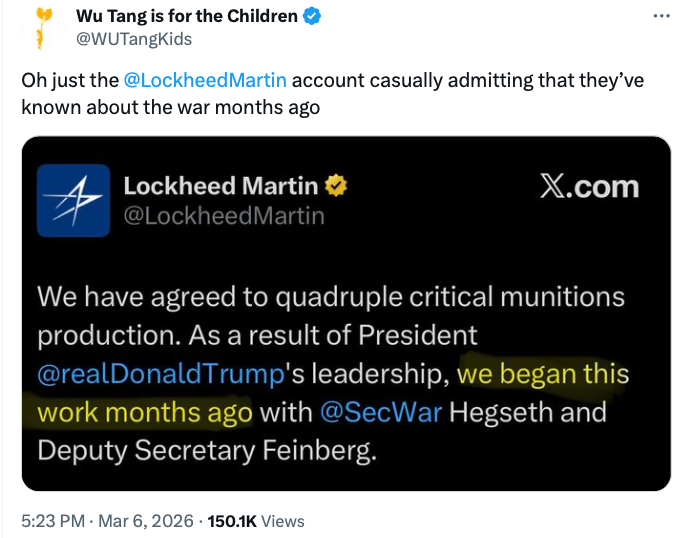This screenshot has height=538, width=688.
Task: Click the gold verified badge beside Lockheed Martin
Action: 338,186
